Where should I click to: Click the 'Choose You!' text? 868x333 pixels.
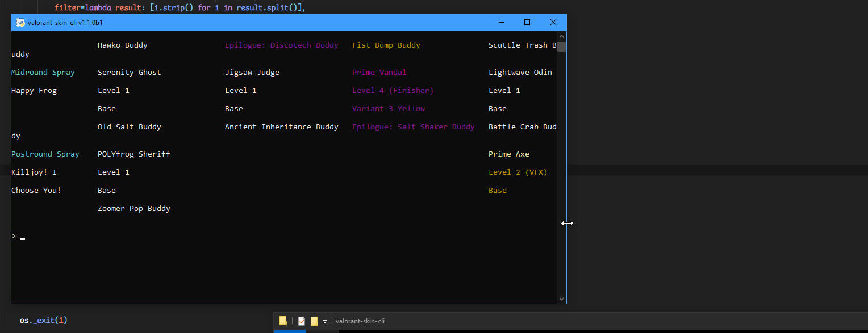click(36, 191)
